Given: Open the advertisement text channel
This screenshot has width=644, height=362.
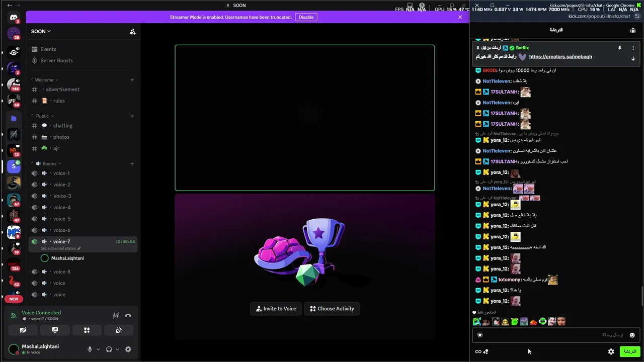Looking at the screenshot, I should point(83,89).
